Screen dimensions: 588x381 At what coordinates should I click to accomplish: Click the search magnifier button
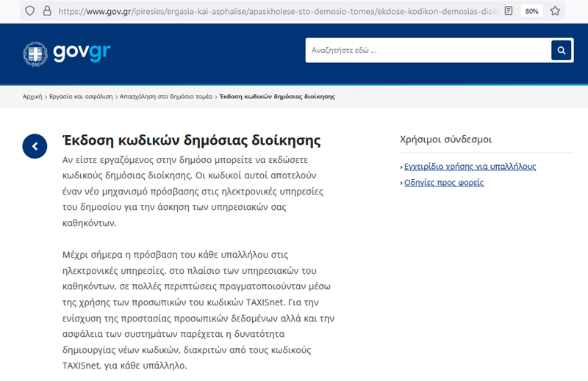point(561,50)
